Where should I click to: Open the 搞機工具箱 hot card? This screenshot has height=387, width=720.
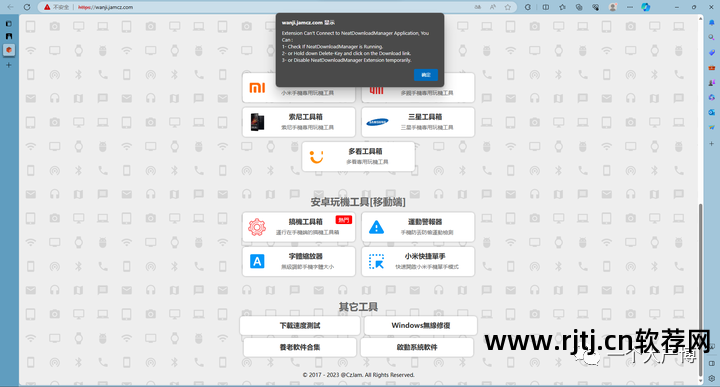pyautogui.click(x=298, y=227)
